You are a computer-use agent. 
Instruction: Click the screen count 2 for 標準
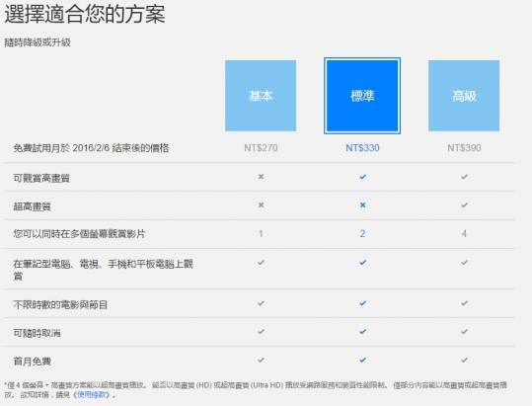[x=362, y=233]
